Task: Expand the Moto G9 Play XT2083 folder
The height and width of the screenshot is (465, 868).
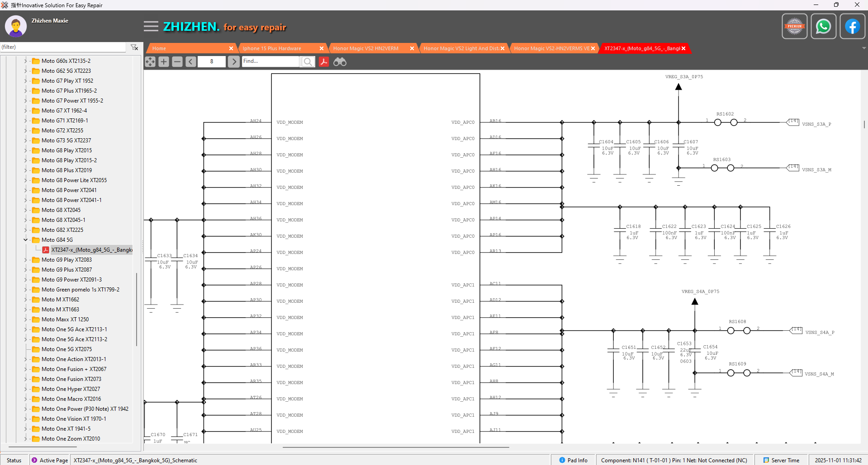Action: pyautogui.click(x=25, y=259)
